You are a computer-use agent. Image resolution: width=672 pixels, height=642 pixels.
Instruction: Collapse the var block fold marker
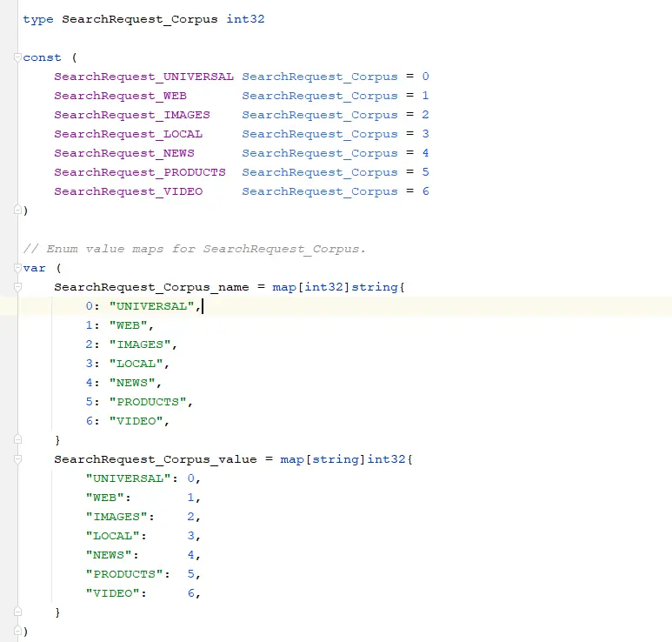pos(17,268)
